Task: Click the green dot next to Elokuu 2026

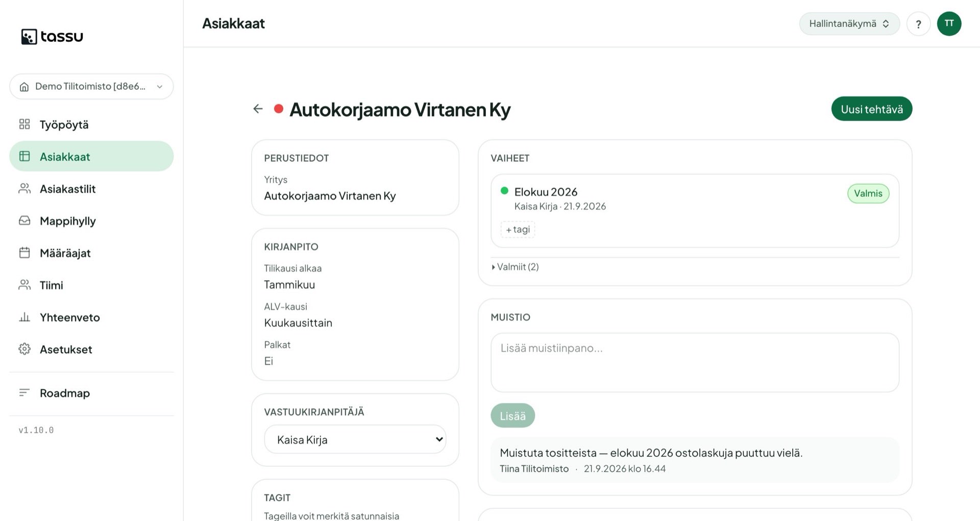Action: (x=504, y=190)
